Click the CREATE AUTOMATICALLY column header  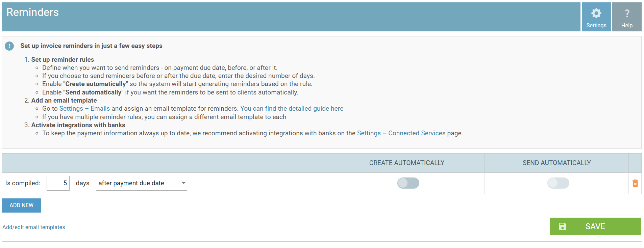tap(406, 163)
